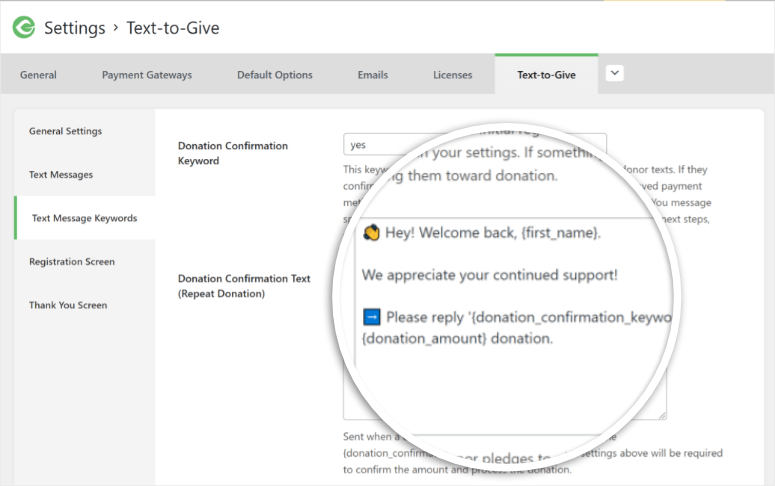775x486 pixels.
Task: Click the Text-to-Give breadcrumb heading
Action: click(173, 28)
